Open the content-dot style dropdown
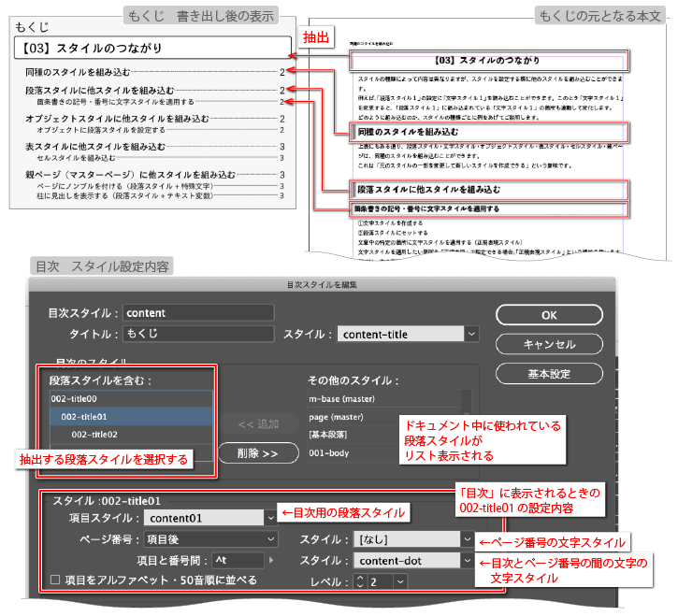This screenshot has height=616, width=678. 465,561
